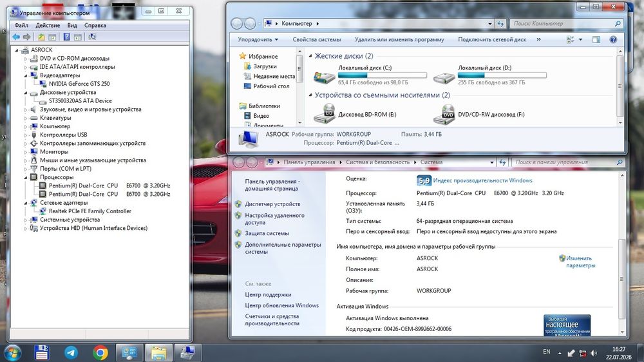Screen dimensions: 644x362
Task: Click Изменить параметры link
Action: [x=580, y=262]
